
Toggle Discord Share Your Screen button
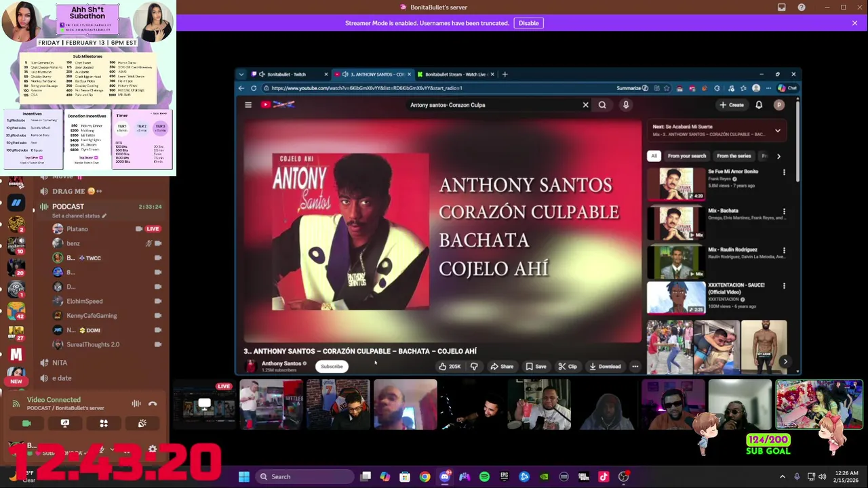[65, 423]
